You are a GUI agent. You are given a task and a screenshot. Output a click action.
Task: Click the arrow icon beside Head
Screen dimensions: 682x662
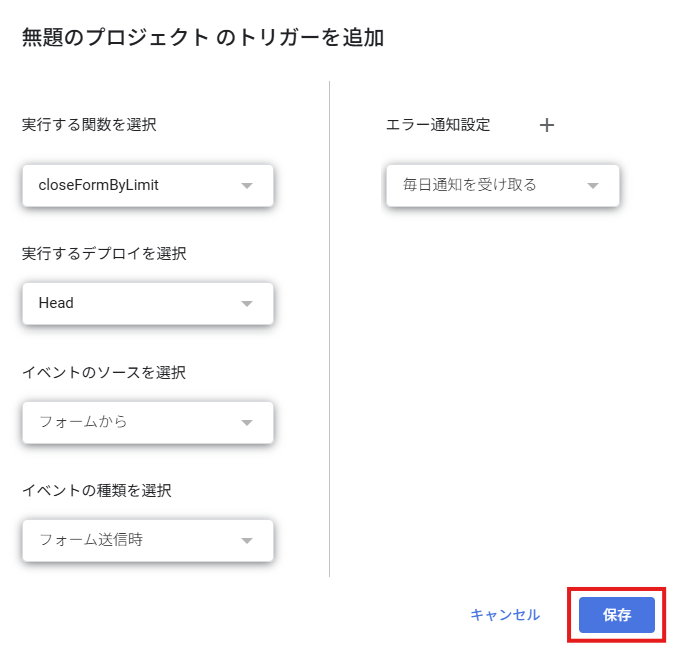[247, 304]
